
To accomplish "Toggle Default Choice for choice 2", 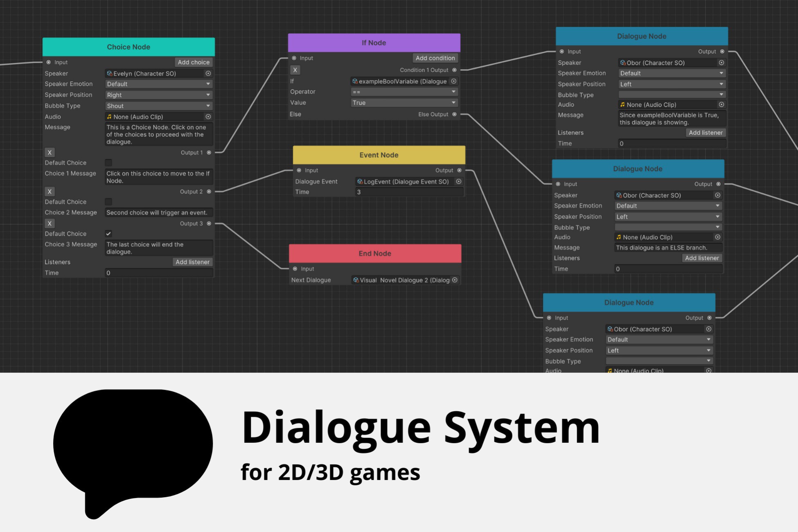I will point(108,201).
